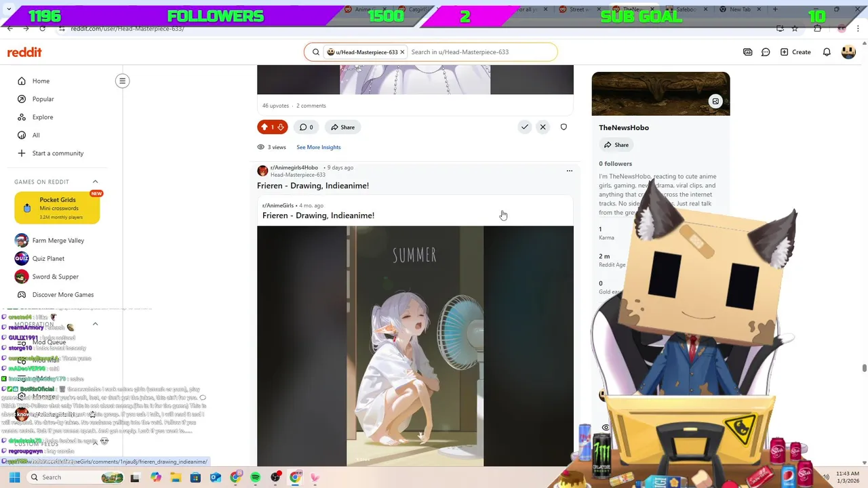The image size is (868, 488).
Task: Toggle the downvote arrow on the post
Action: pyautogui.click(x=281, y=127)
